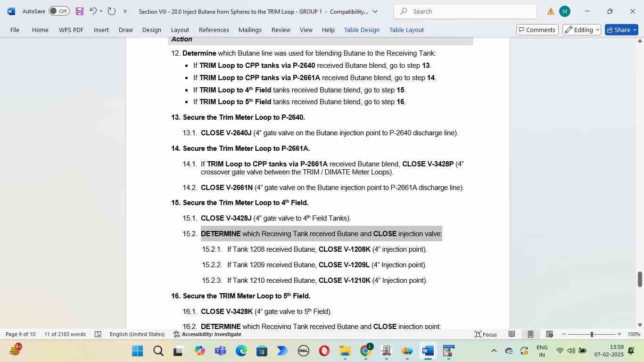
Task: Toggle the AutoSave switch
Action: (x=59, y=11)
